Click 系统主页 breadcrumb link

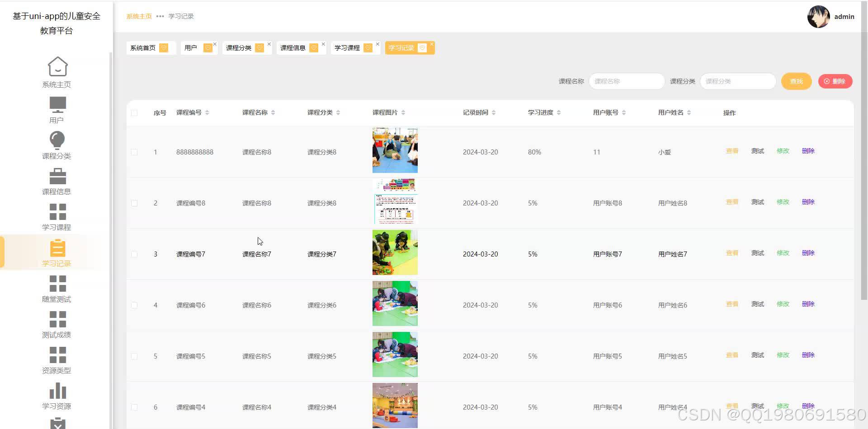pos(139,16)
